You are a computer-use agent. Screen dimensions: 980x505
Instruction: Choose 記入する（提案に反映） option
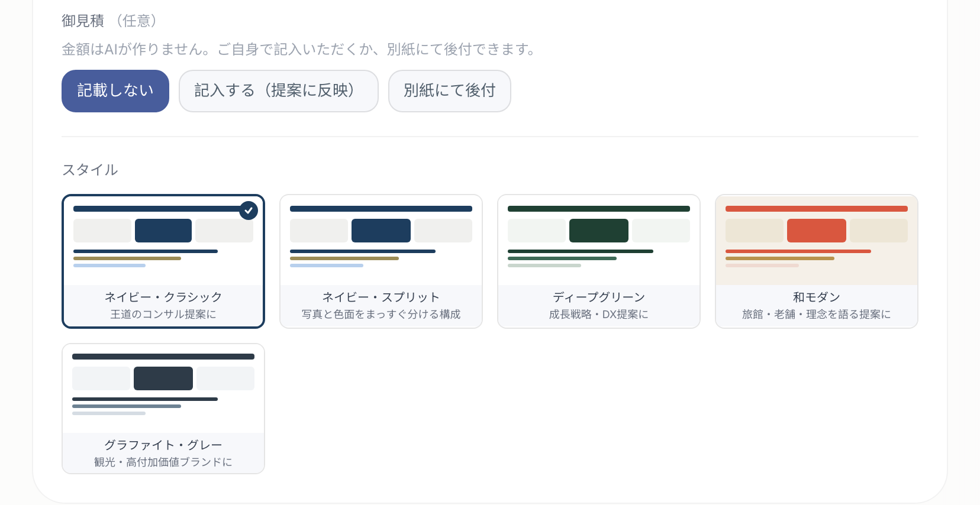pyautogui.click(x=279, y=91)
